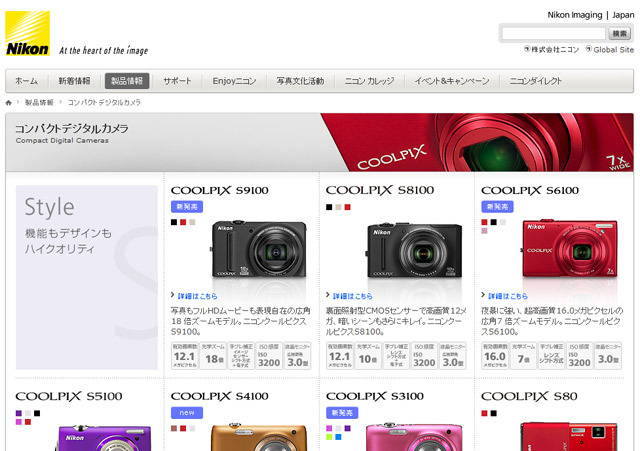Click the COOLPIX S4100 product title

220,396
